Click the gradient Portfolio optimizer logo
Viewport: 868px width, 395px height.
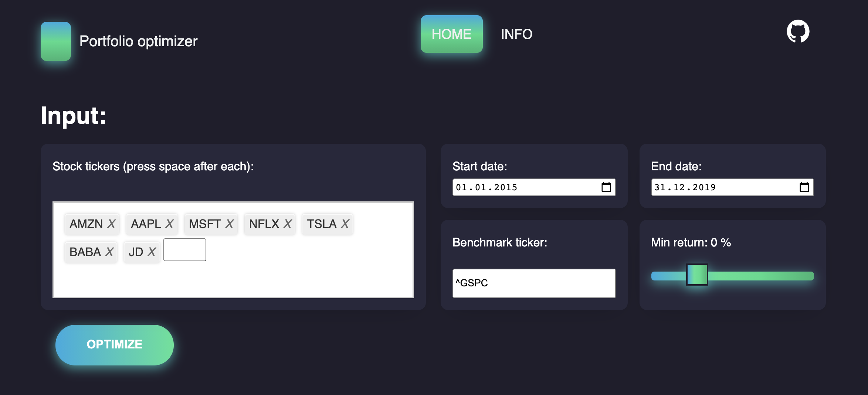coord(56,41)
